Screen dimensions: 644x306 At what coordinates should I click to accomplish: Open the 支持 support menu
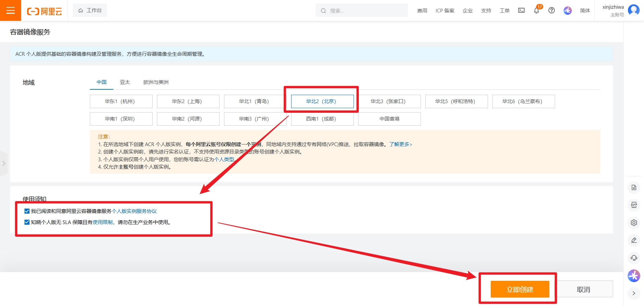coord(486,11)
